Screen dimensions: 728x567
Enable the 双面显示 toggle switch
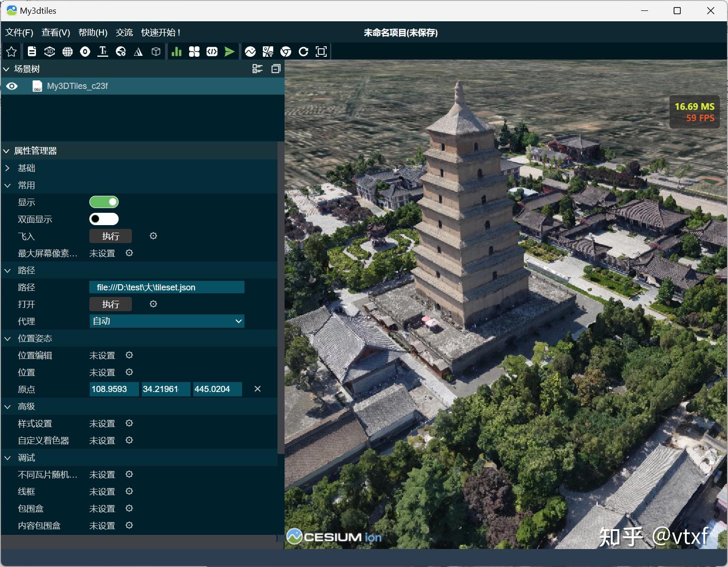tap(104, 219)
